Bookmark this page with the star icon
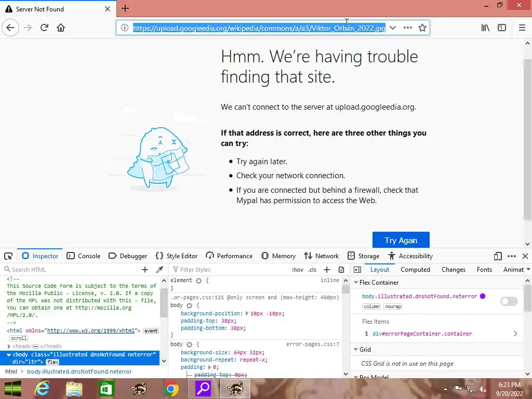Viewport: 532px width, 399px height. (422, 28)
